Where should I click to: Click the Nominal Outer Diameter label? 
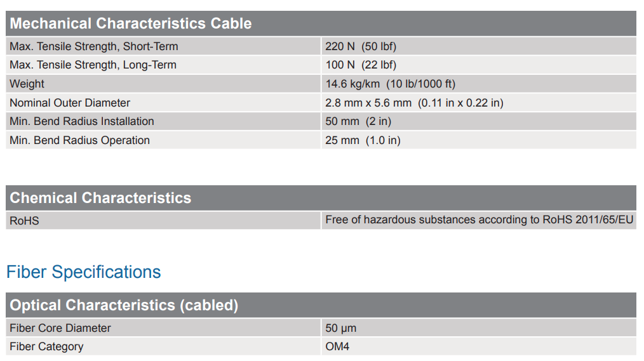(x=70, y=103)
